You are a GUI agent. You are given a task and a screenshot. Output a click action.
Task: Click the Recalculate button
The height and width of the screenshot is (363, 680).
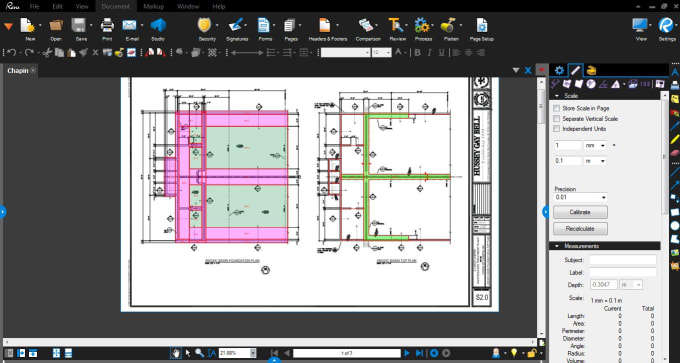coord(580,229)
